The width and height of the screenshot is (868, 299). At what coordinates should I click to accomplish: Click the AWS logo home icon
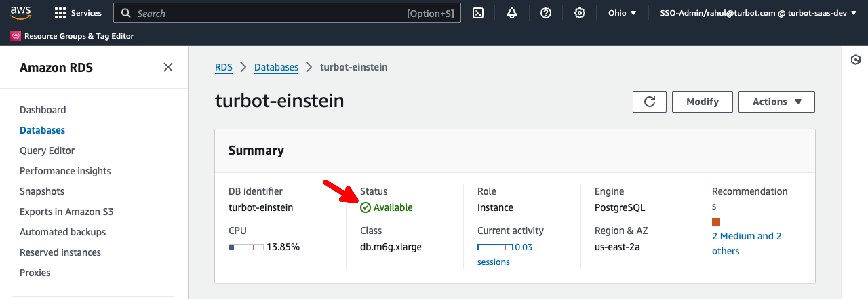(21, 13)
